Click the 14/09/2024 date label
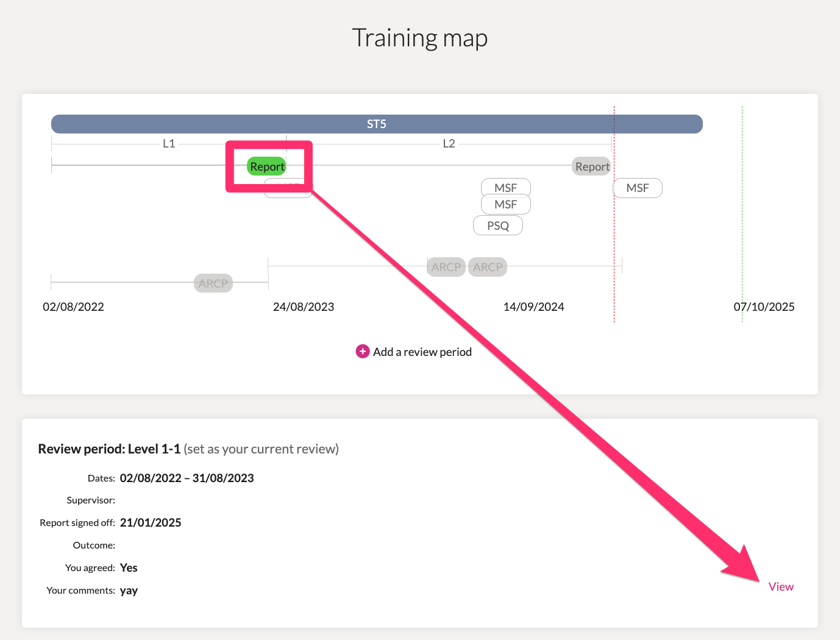This screenshot has width=840, height=640. 534,307
